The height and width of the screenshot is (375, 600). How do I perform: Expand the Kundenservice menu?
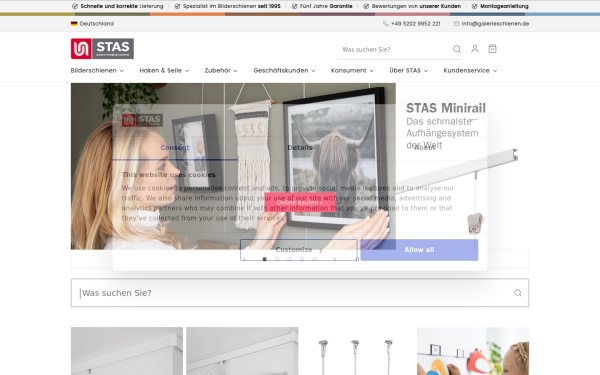pyautogui.click(x=470, y=70)
